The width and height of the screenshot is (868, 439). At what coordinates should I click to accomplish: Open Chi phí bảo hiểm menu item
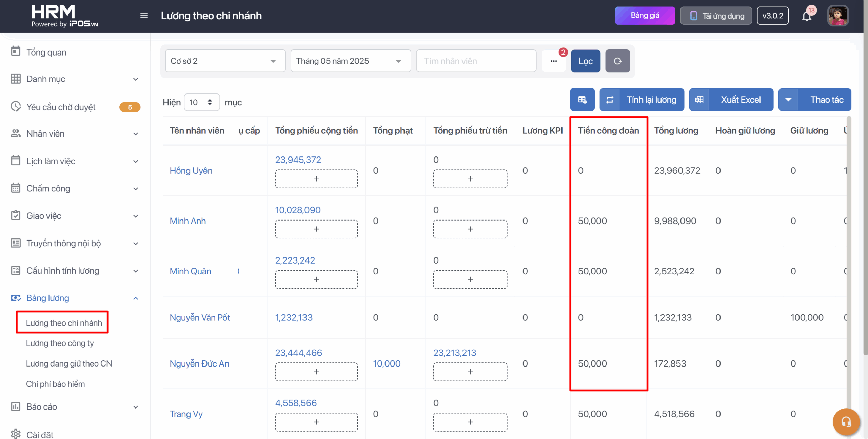pos(55,384)
